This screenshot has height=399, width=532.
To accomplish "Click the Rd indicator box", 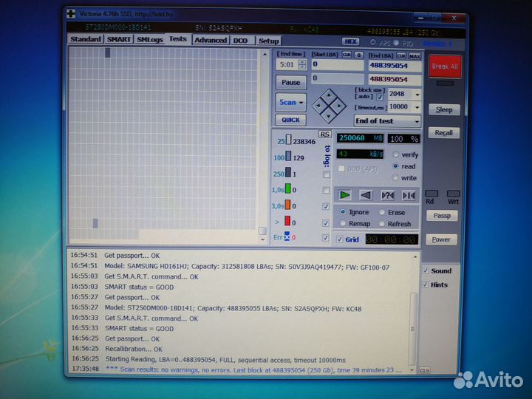I will coord(432,194).
